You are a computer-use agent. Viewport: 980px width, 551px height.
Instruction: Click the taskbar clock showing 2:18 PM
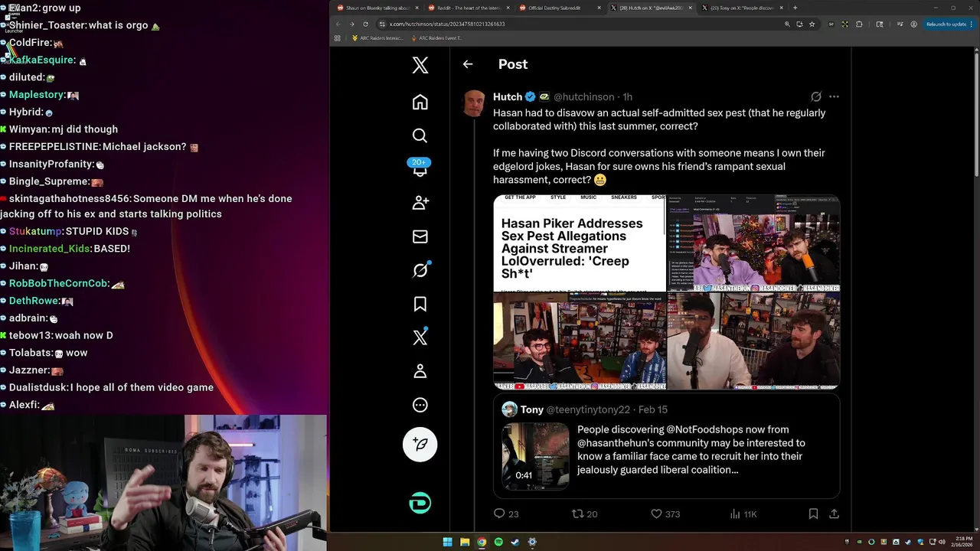click(963, 542)
